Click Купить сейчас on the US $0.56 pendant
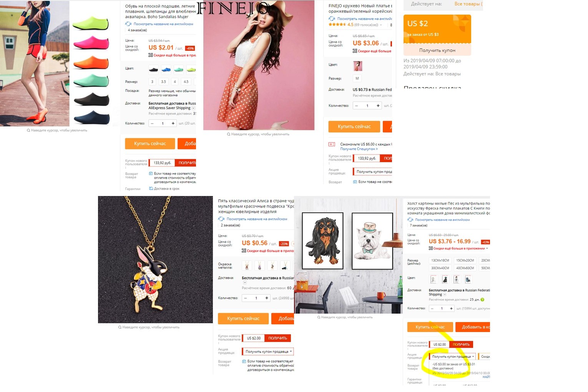 (x=243, y=319)
